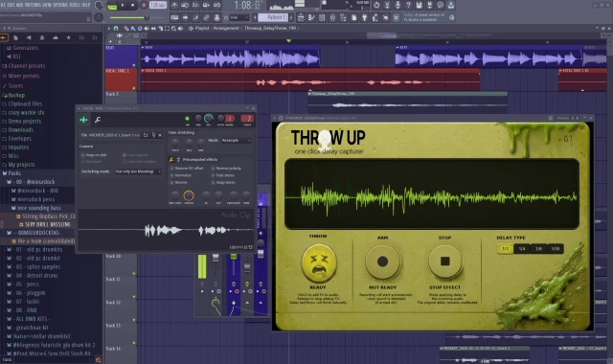The width and height of the screenshot is (613, 364).
Task: Click the red record button
Action: (144, 5)
